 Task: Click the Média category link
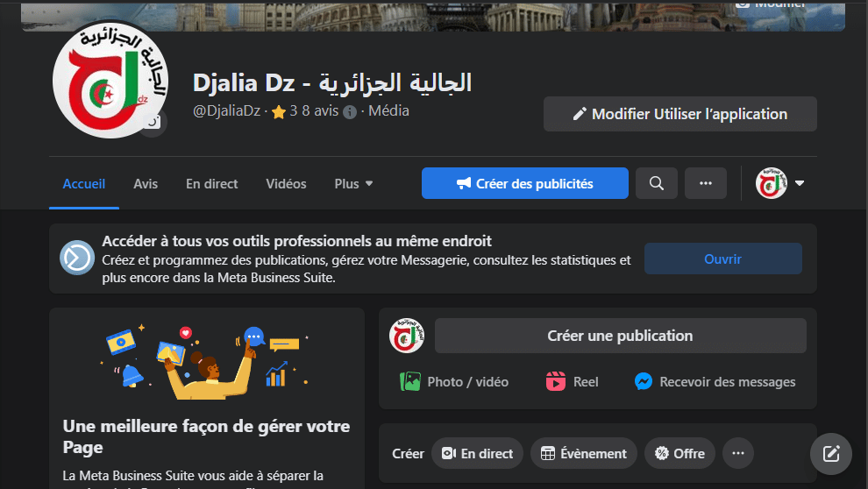[388, 111]
